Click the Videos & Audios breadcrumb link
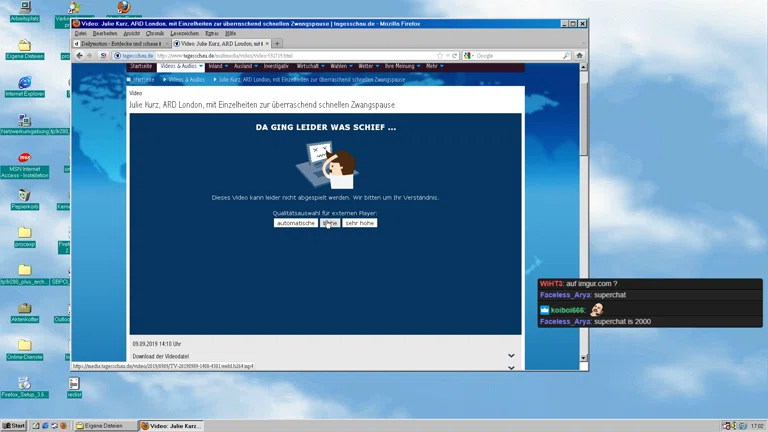The height and width of the screenshot is (432, 768). 187,79
